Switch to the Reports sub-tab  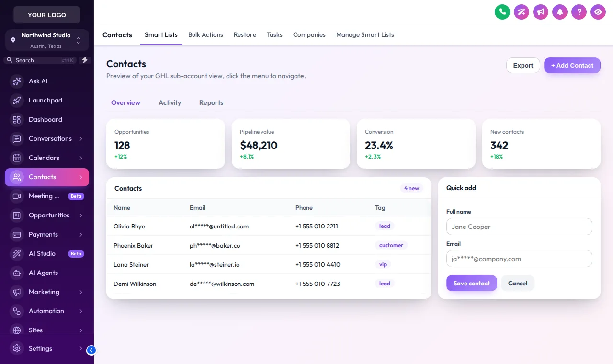pyautogui.click(x=211, y=102)
